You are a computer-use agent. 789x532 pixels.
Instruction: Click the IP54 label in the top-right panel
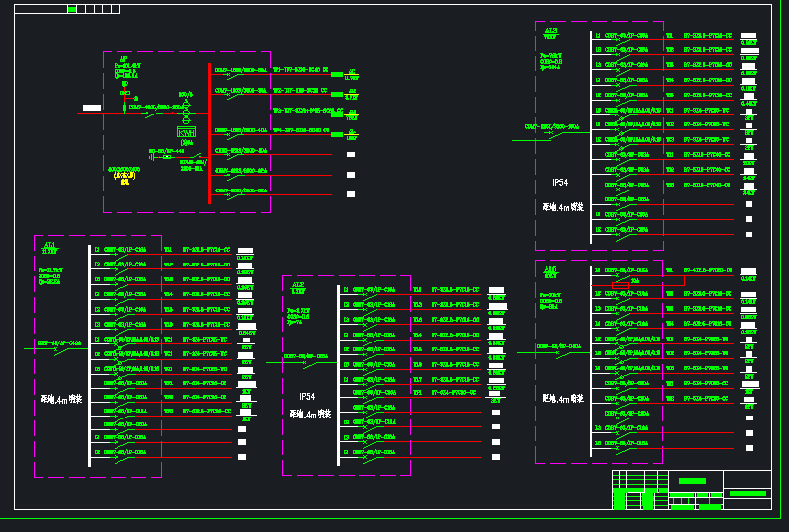(559, 183)
